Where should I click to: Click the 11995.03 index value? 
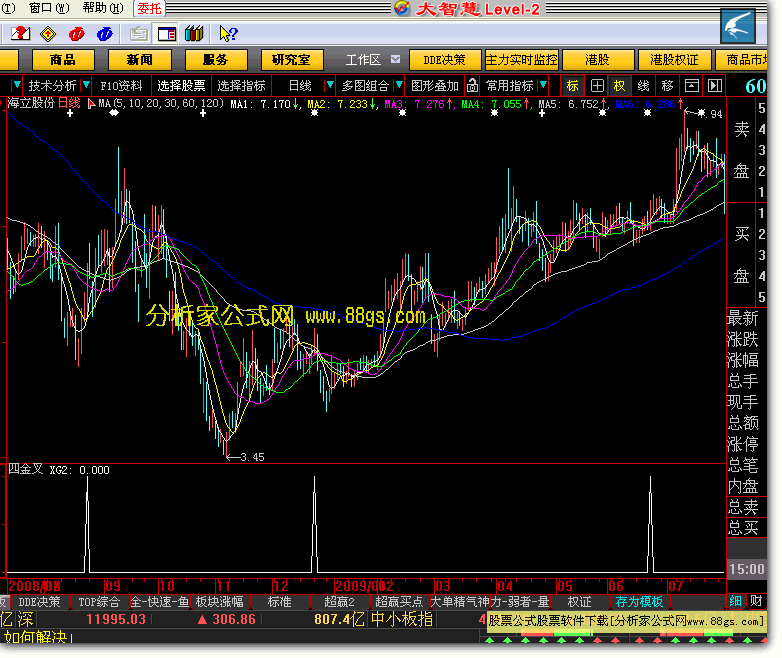(116, 619)
